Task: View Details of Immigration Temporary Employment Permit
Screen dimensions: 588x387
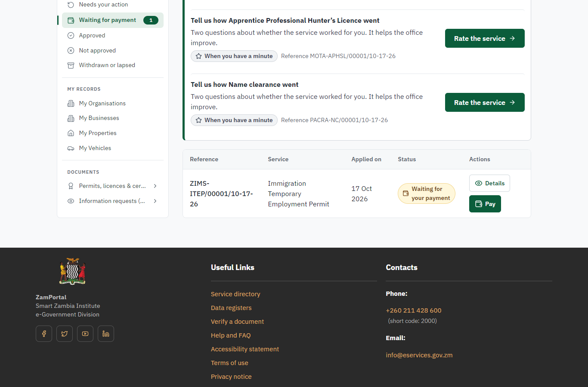Action: pos(489,183)
